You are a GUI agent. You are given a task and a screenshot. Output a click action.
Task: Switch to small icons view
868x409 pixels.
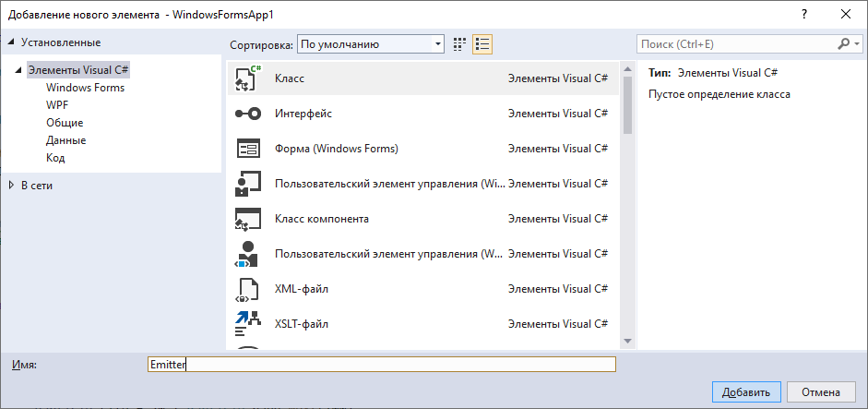click(x=460, y=43)
